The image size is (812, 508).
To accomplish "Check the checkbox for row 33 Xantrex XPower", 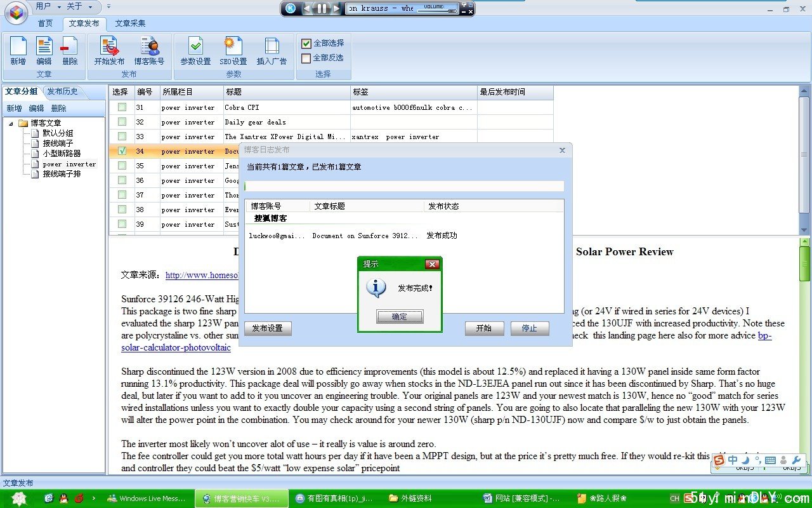I will coord(122,137).
